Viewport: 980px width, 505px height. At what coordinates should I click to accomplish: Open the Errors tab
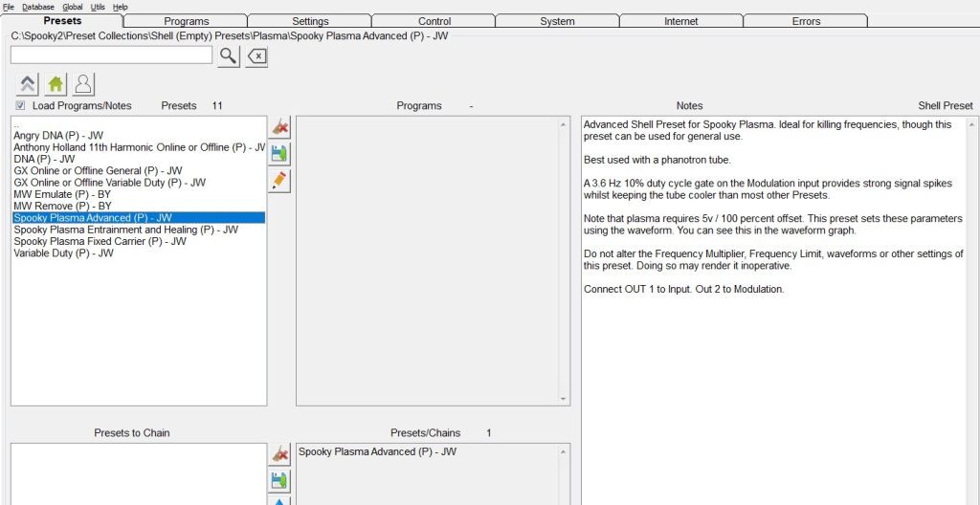pos(806,21)
